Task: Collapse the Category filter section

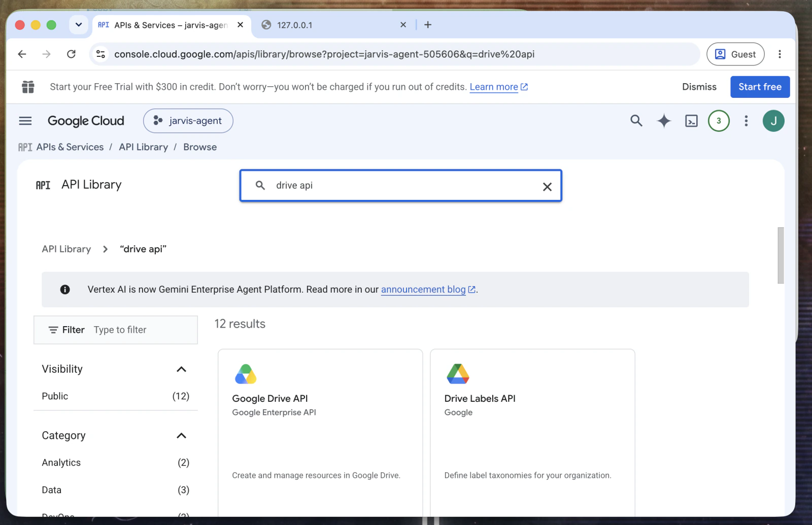Action: click(181, 436)
